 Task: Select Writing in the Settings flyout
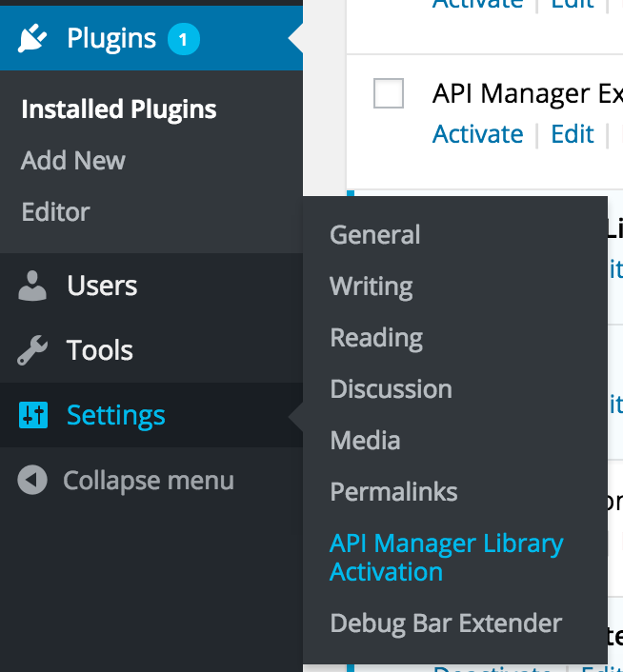[x=372, y=287]
